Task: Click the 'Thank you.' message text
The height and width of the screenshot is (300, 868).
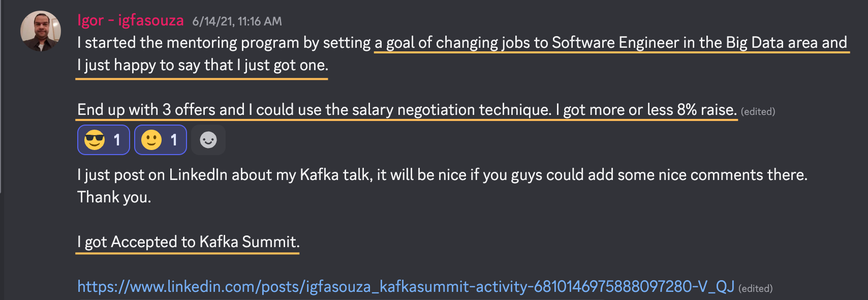Action: coord(114,197)
